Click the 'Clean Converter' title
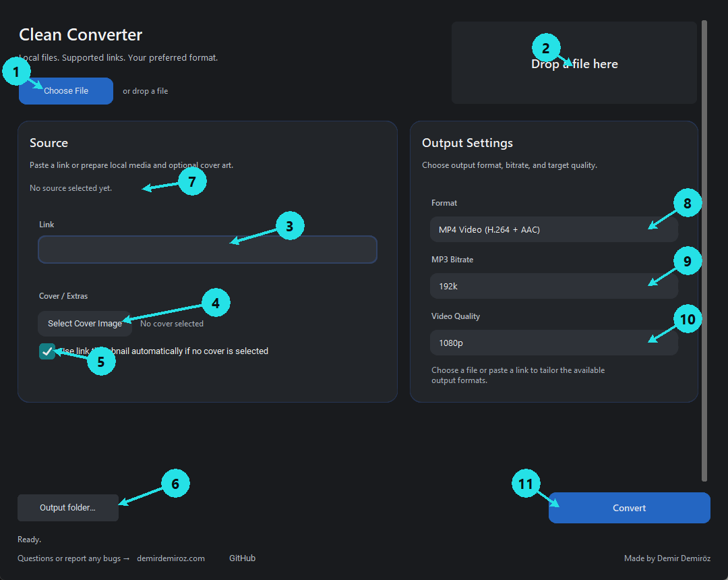Image resolution: width=728 pixels, height=580 pixels. pyautogui.click(x=80, y=35)
